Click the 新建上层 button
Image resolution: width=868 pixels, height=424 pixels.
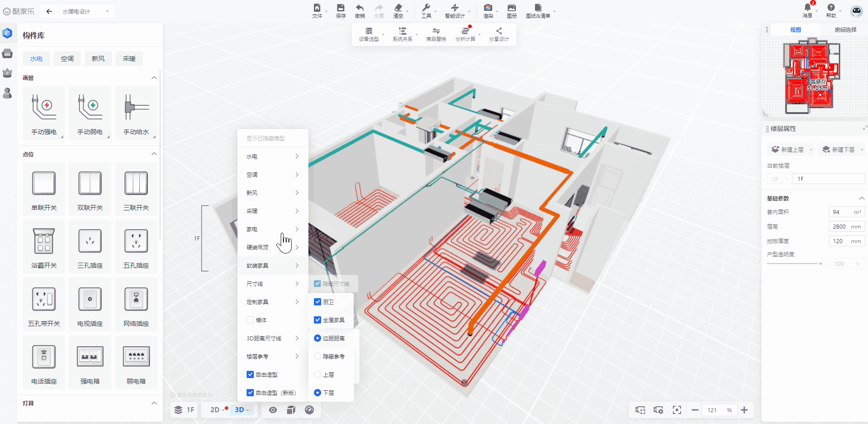[x=788, y=150]
